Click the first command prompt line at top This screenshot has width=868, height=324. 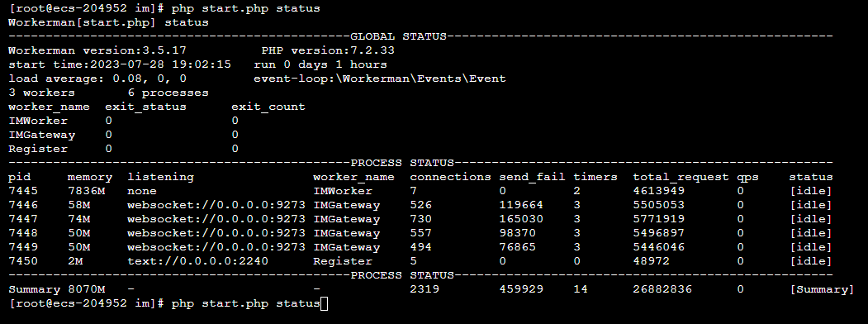pyautogui.click(x=164, y=8)
